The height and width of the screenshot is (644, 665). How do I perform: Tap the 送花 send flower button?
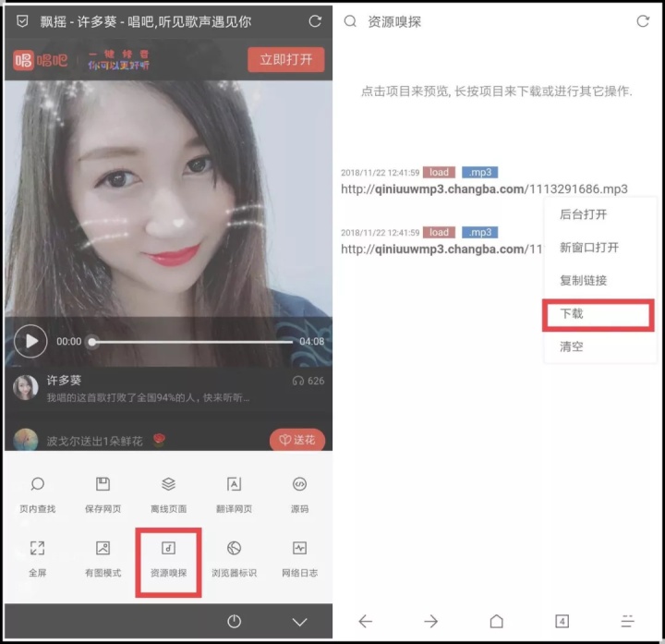[x=297, y=440]
